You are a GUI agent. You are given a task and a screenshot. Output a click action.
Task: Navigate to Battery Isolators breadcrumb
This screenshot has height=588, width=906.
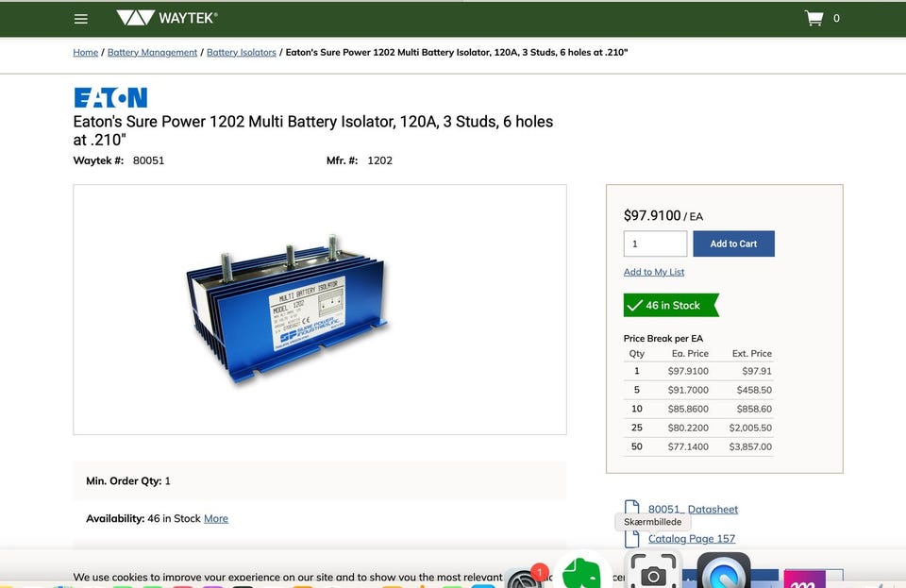(242, 52)
